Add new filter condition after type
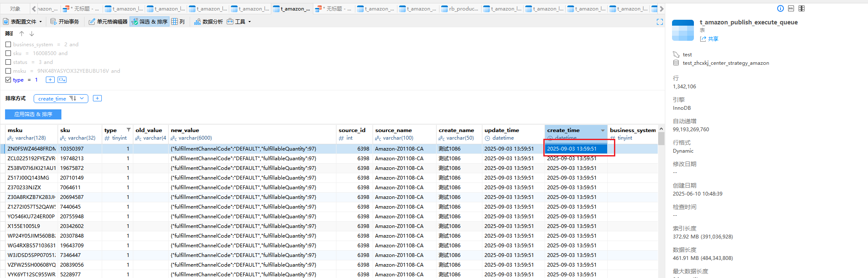This screenshot has width=868, height=278. pos(50,79)
